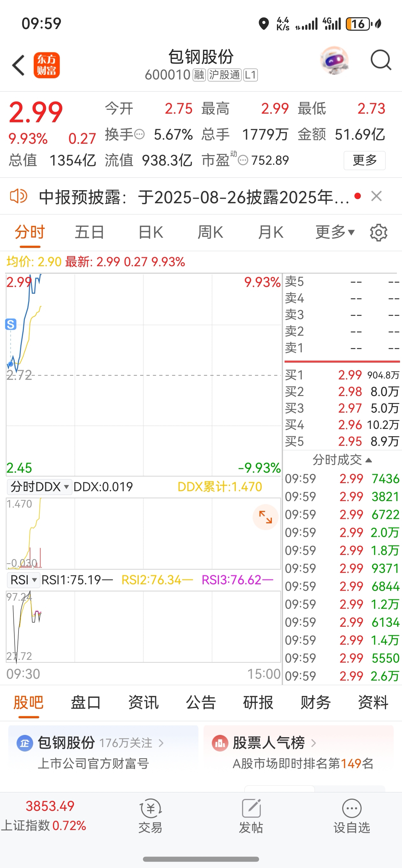Select the 资讯 tab
Viewport: 402px width, 868px height.
point(144,703)
